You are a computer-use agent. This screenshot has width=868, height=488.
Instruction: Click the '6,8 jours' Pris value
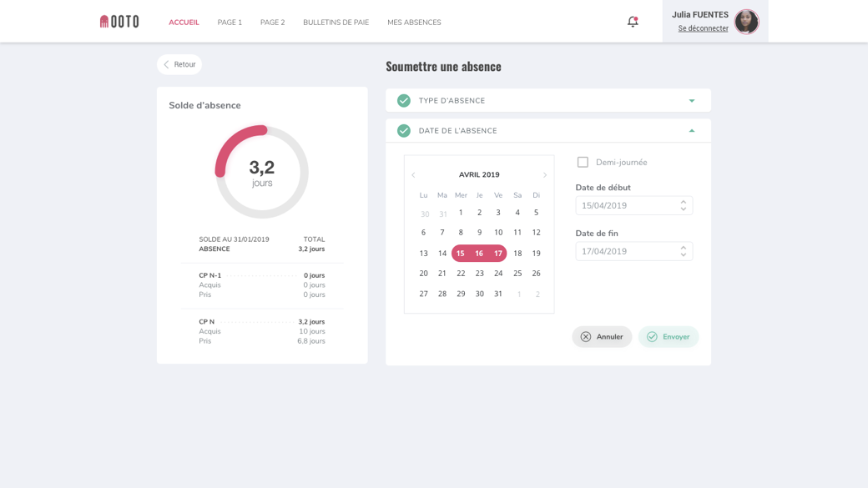point(311,341)
